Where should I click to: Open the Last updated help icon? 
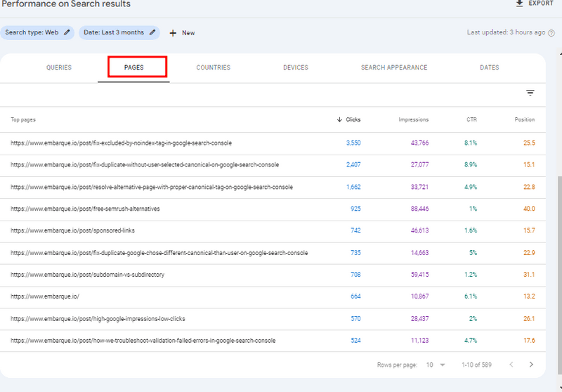pyautogui.click(x=551, y=33)
